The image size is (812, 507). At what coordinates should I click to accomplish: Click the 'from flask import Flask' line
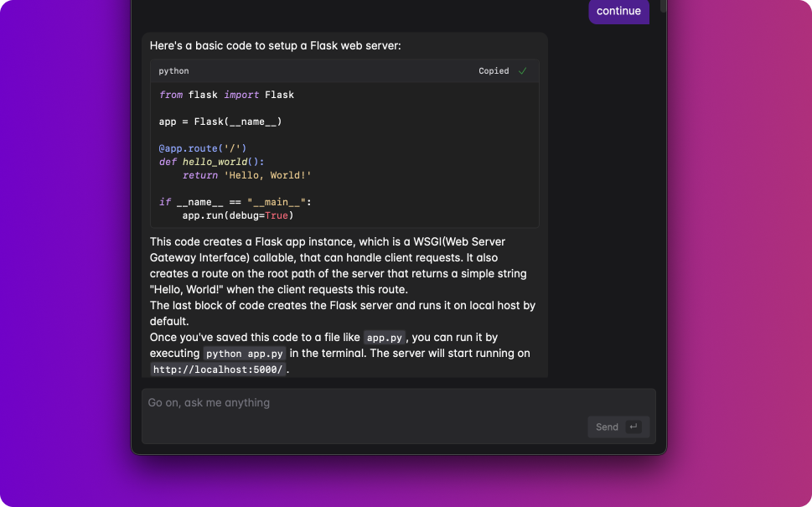click(226, 95)
